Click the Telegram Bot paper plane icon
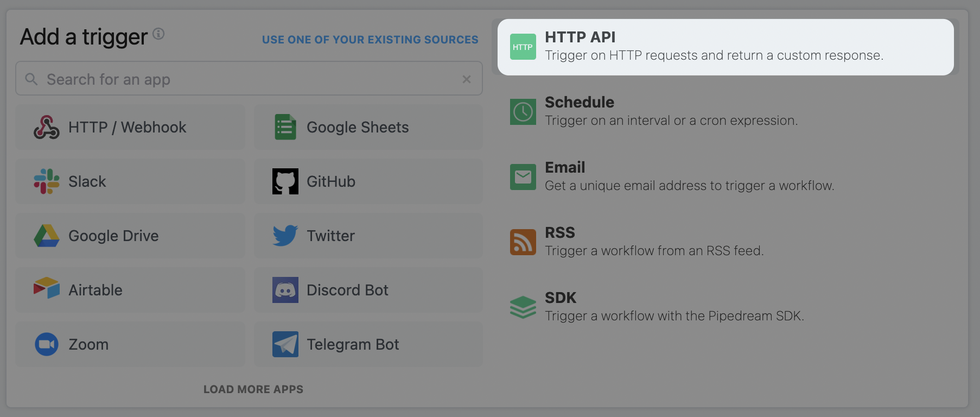Screen dimensions: 980x417 pos(285,344)
